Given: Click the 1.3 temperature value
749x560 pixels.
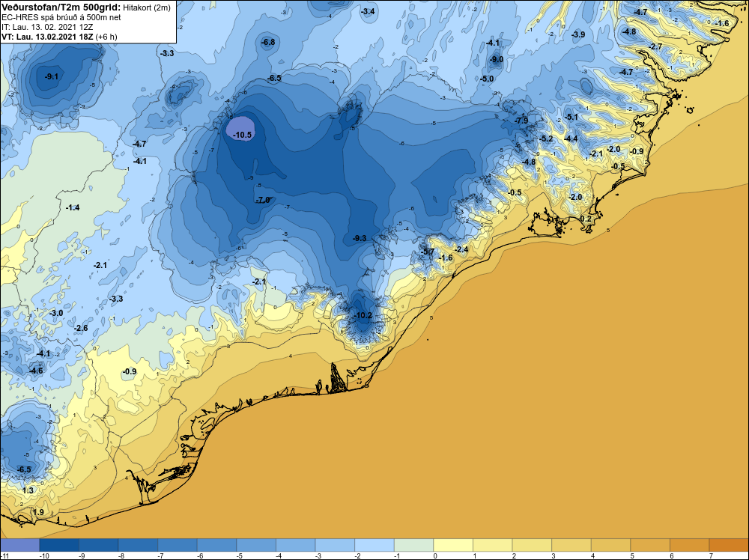Looking at the screenshot, I should click(28, 490).
